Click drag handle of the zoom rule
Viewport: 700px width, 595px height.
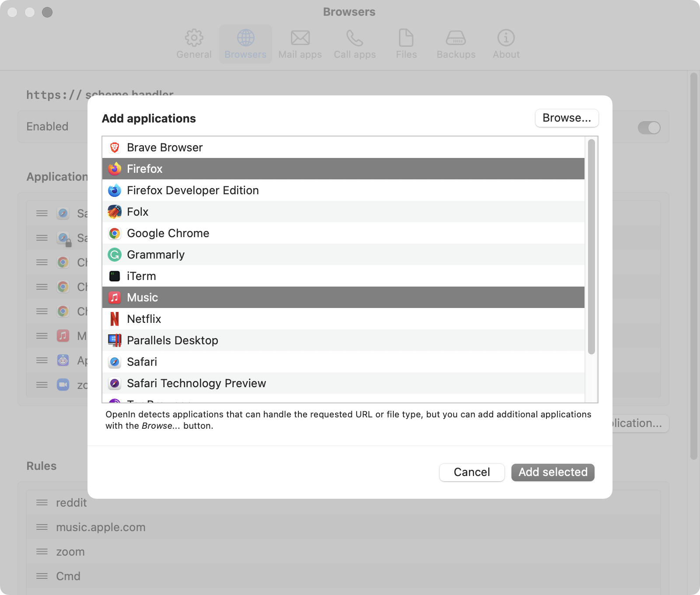click(x=42, y=552)
